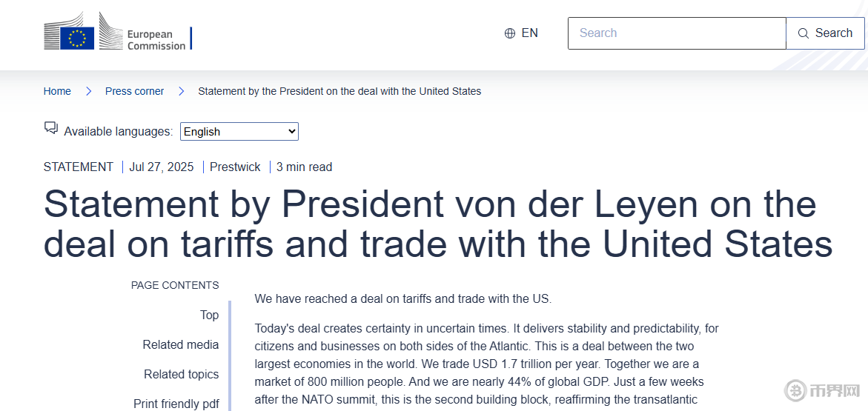
Task: Focus the Search input field
Action: (676, 33)
